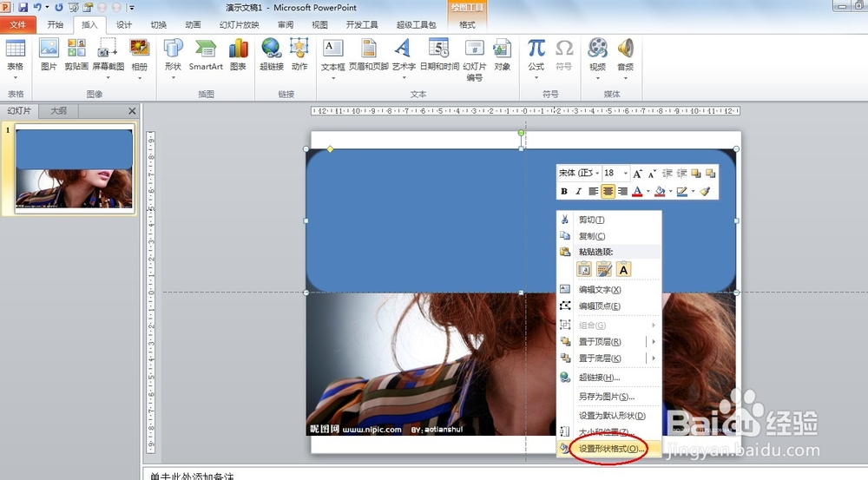This screenshot has width=868, height=480.
Task: Click bring forward icon in mini toolbar
Action: pyautogui.click(x=696, y=174)
